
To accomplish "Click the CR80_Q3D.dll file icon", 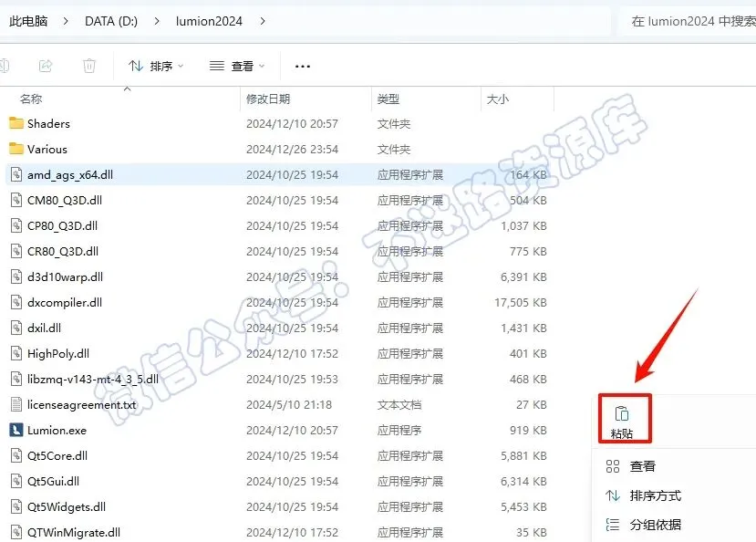I will (x=16, y=251).
